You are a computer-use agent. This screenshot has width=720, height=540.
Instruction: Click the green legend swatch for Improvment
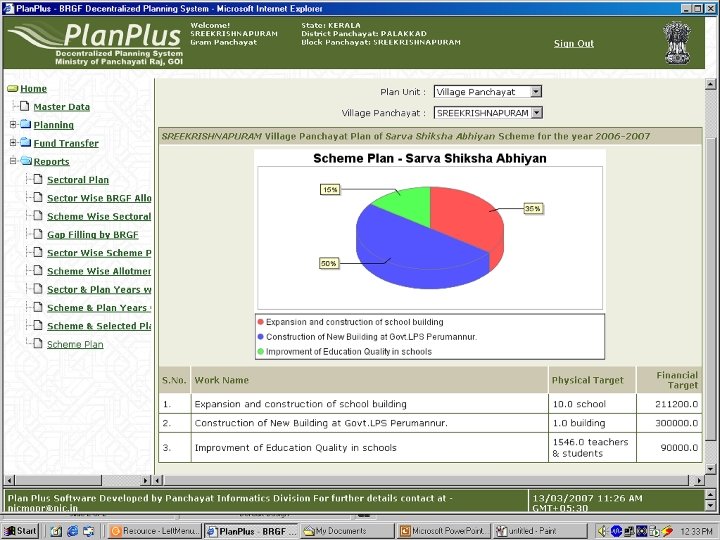pyautogui.click(x=260, y=351)
